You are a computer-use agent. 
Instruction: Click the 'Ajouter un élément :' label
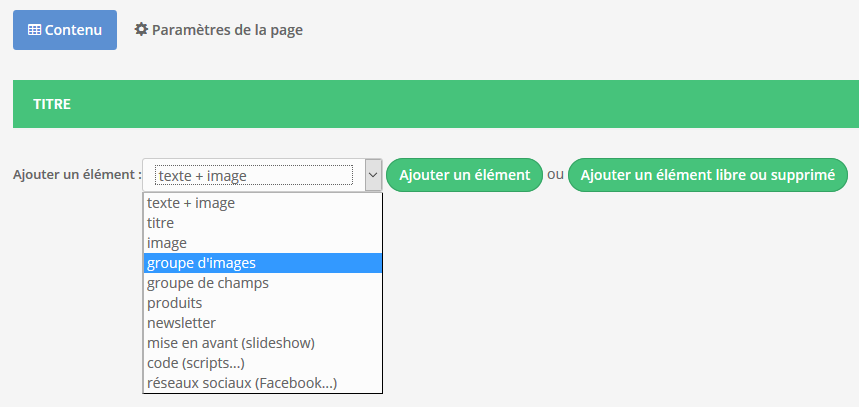click(x=77, y=175)
